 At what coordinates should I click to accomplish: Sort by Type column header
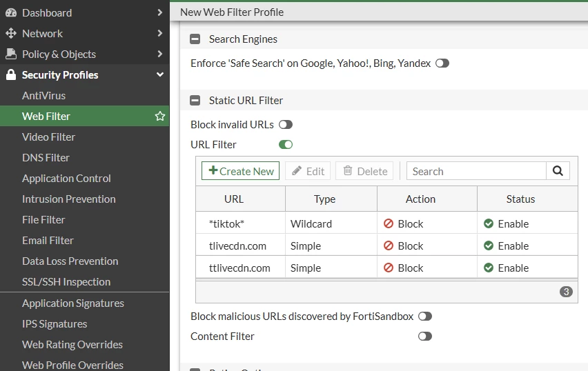pos(331,199)
